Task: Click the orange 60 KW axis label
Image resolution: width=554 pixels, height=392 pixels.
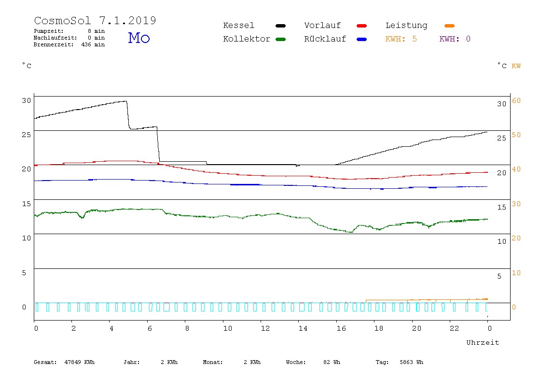Action: pos(516,100)
